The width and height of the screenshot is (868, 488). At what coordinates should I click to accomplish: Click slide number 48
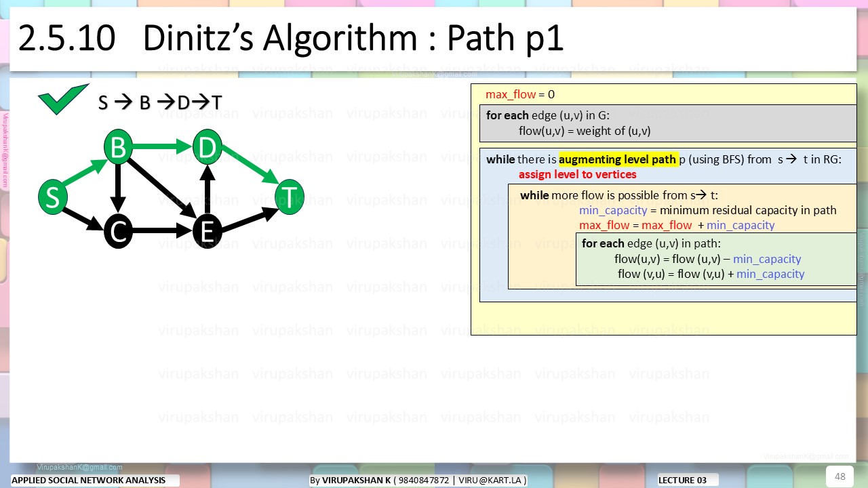click(x=840, y=476)
